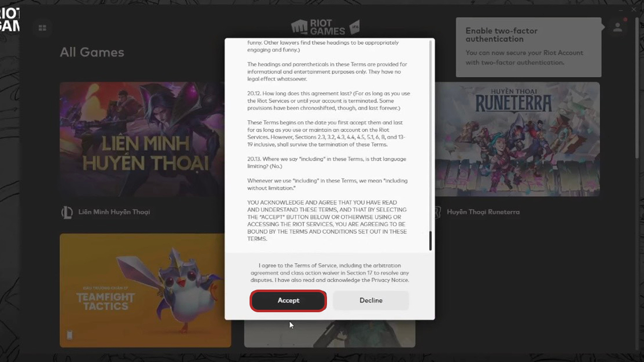The image size is (644, 362).
Task: Click the paragraph starting 'YOU ACKNOWLEDGE AND AGREE'
Action: click(327, 221)
